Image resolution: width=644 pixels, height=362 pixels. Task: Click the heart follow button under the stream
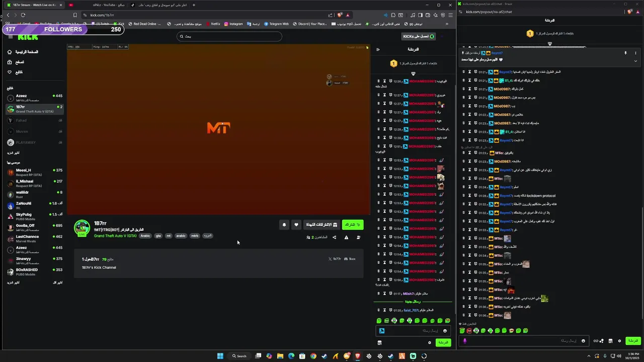point(296,225)
